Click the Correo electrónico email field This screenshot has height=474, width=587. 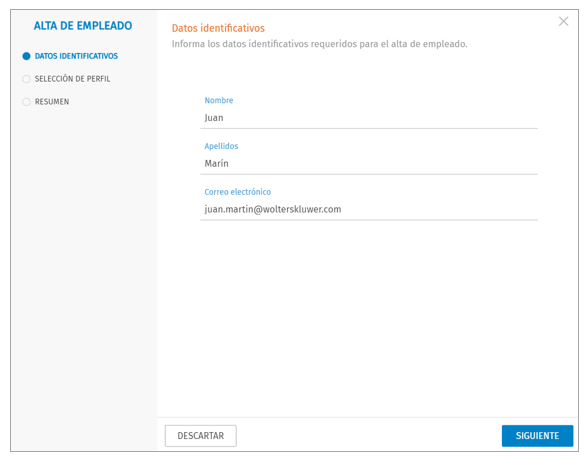pos(369,209)
